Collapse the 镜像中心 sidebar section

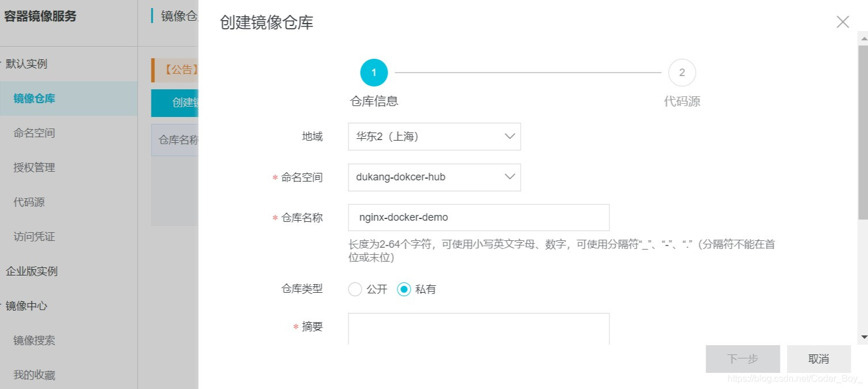coord(26,306)
